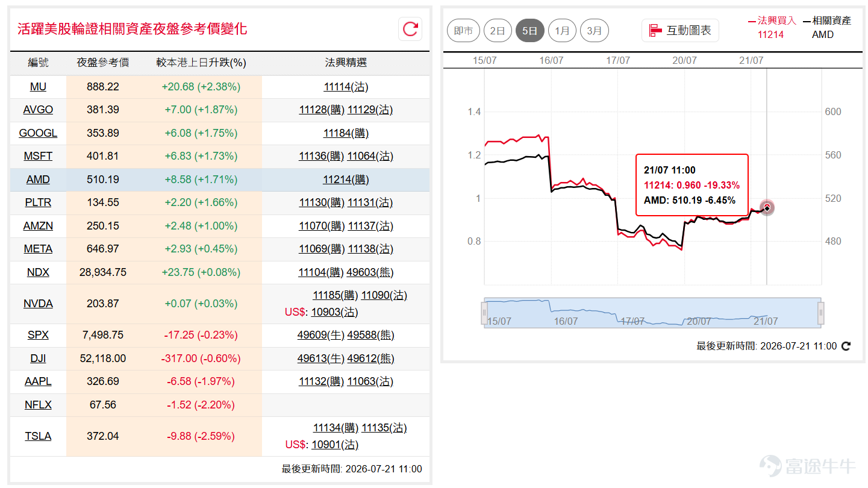
Task: Open bull contract 49613 for DJI
Action: tap(321, 358)
